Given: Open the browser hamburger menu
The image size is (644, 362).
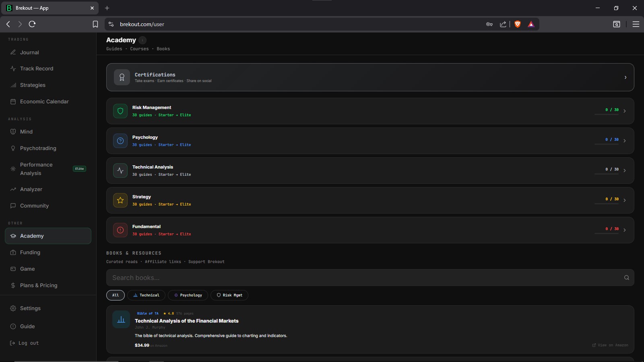Looking at the screenshot, I should [636, 24].
